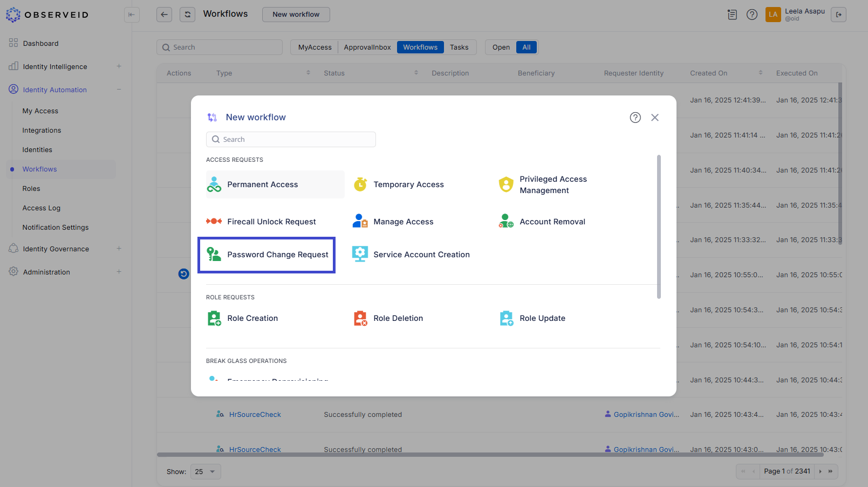Open the Show 25 rows dropdown

[x=206, y=472]
